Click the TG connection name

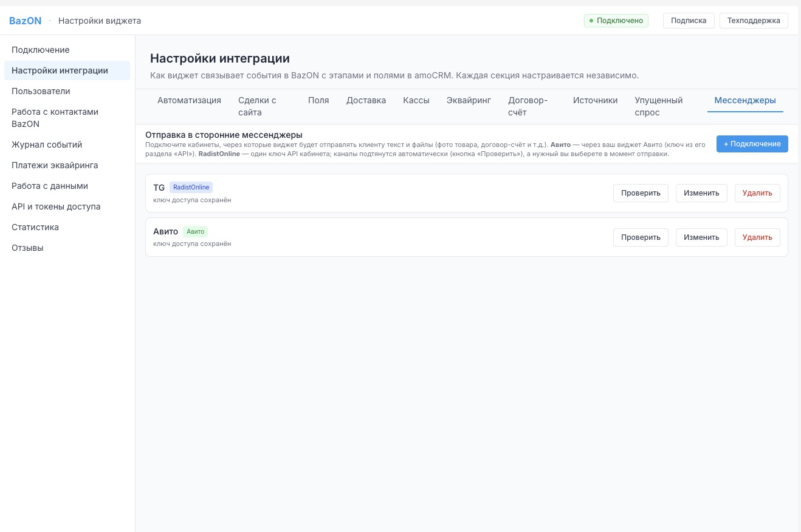pos(159,187)
